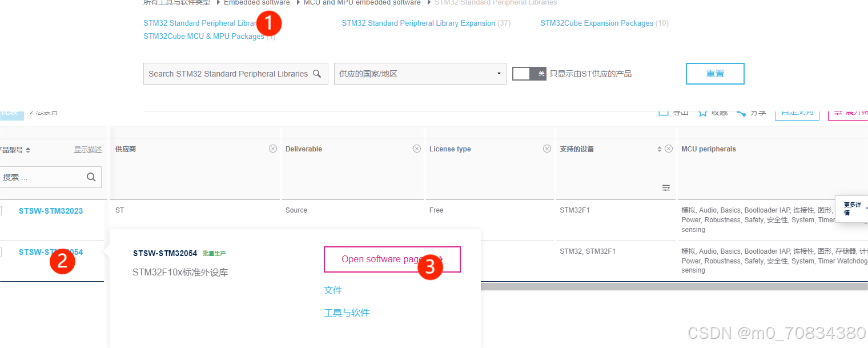The height and width of the screenshot is (348, 868).
Task: Click the MCU peripherals column header
Action: coord(709,149)
